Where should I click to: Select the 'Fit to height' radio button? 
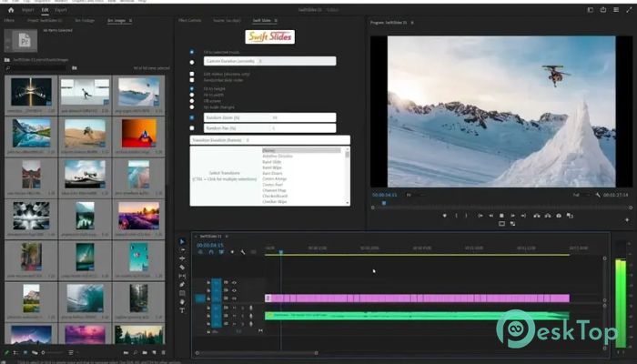pos(192,88)
